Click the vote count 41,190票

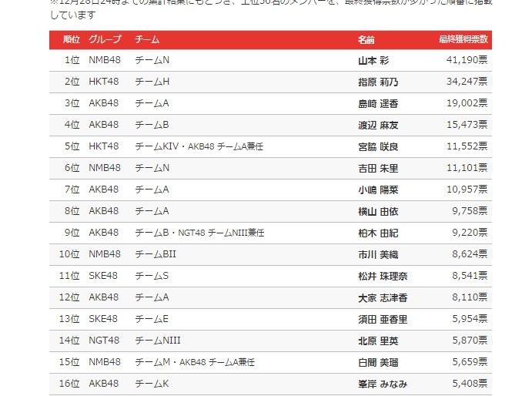coord(467,60)
